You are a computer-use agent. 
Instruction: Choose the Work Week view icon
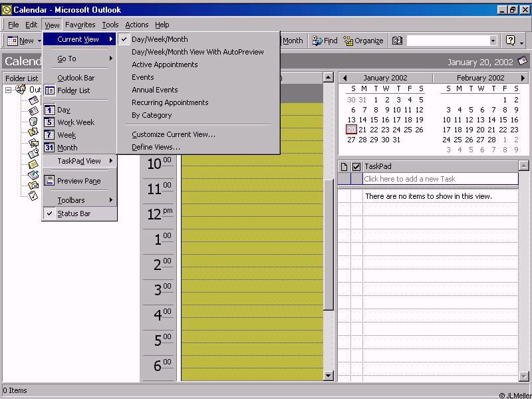tap(50, 122)
